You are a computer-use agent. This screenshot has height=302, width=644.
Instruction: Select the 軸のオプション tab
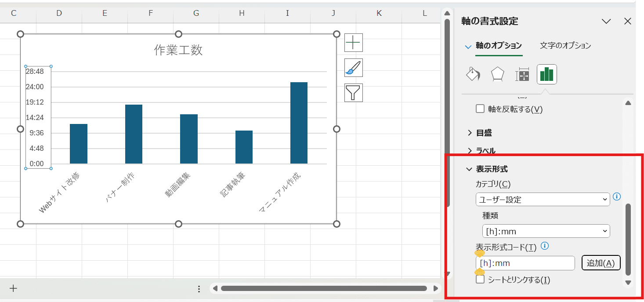pos(499,46)
